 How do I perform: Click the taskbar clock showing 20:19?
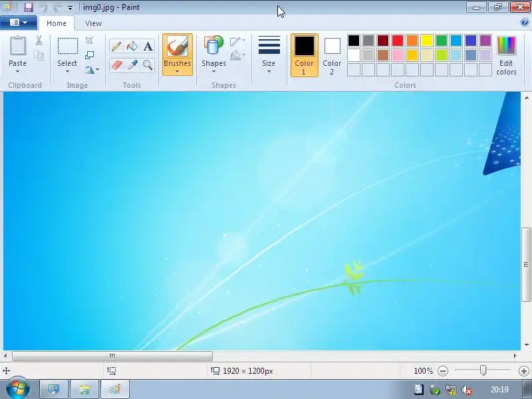[x=499, y=390]
